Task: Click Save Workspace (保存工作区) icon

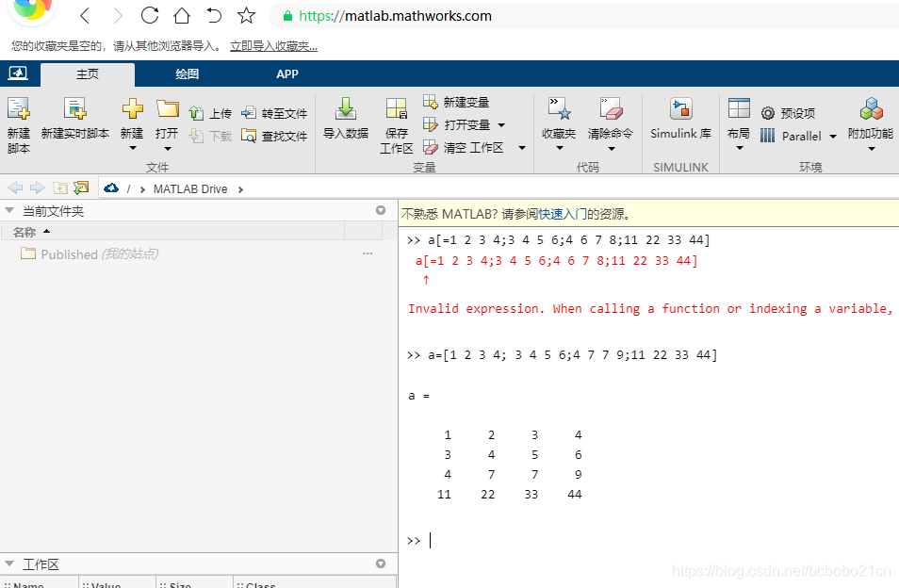Action: click(x=396, y=109)
